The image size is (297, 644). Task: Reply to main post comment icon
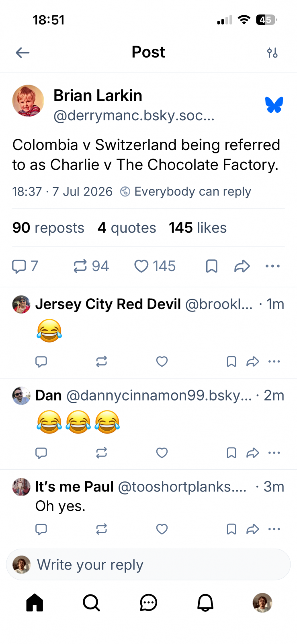point(25,266)
